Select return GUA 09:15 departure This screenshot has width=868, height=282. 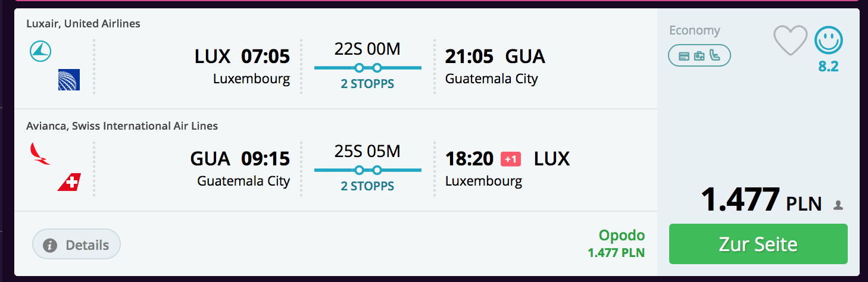coord(240,159)
